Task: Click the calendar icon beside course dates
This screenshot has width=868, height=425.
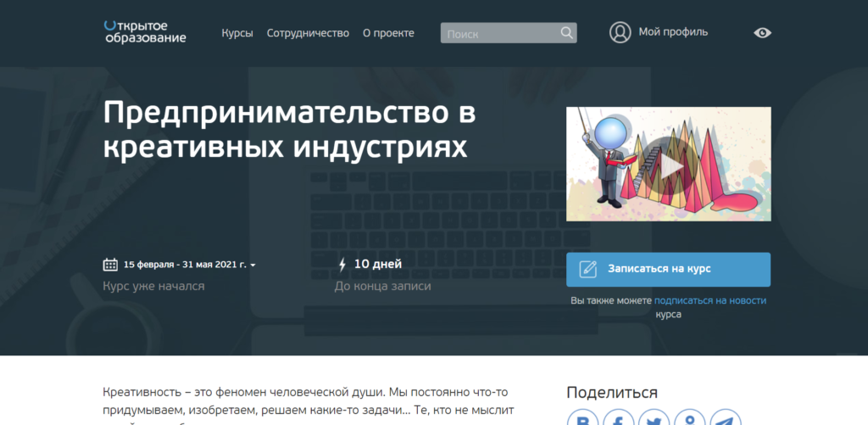Action: (x=110, y=265)
